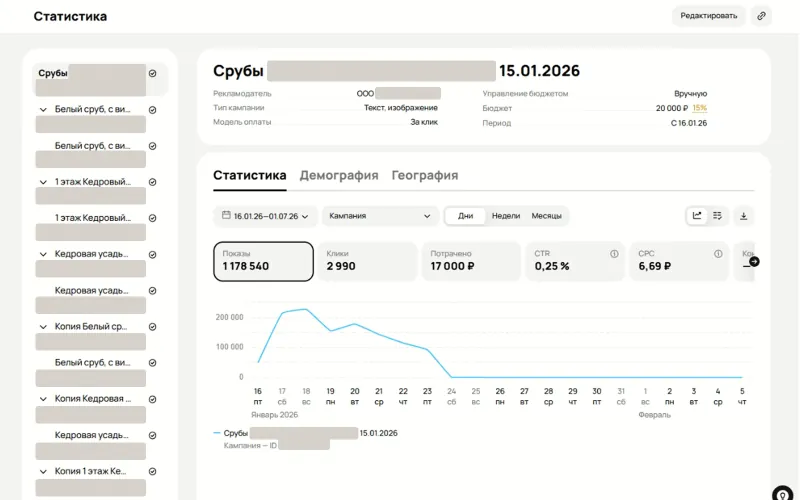Click the Вручную budget management value
The width and height of the screenshot is (800, 500).
(x=690, y=94)
